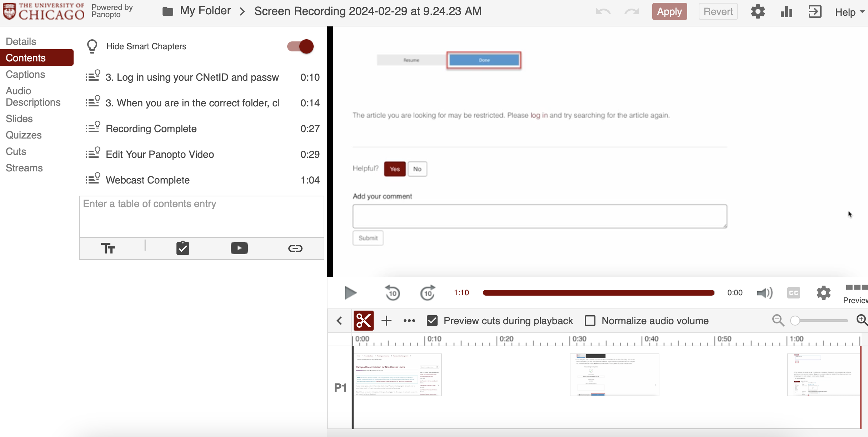Select the scissors cut tool
Image resolution: width=868 pixels, height=437 pixels.
point(363,320)
